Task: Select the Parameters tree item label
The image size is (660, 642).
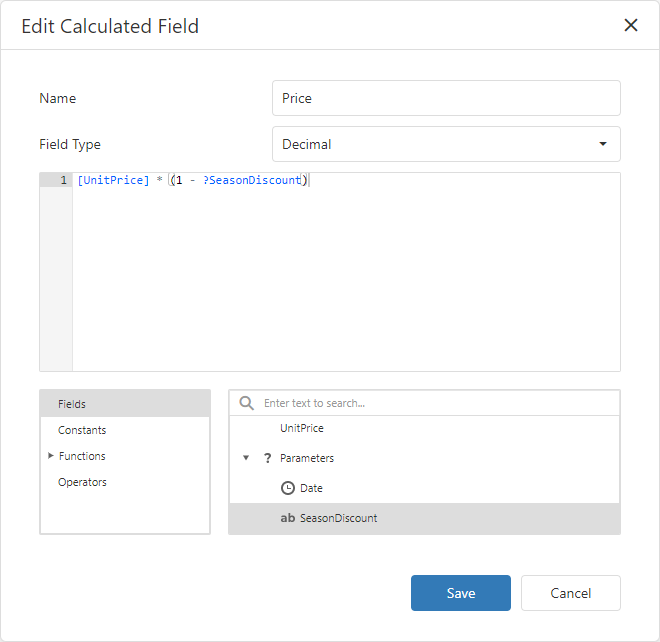Action: coord(307,458)
